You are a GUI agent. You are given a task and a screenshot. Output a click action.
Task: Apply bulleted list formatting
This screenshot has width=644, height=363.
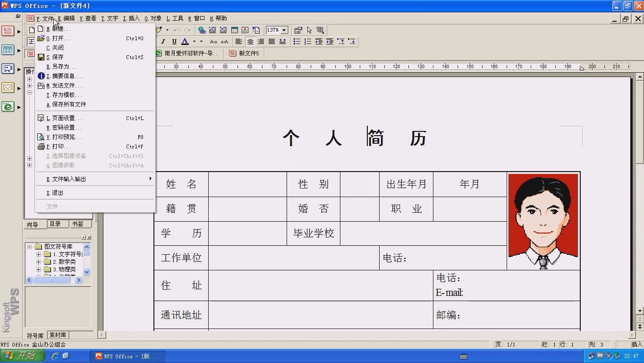[x=297, y=42]
